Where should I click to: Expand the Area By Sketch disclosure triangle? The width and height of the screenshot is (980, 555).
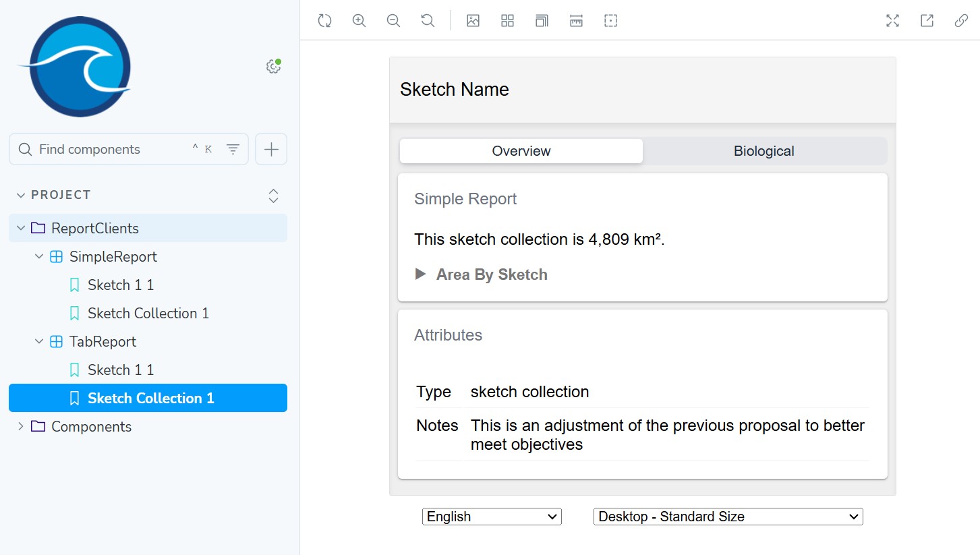pos(420,274)
